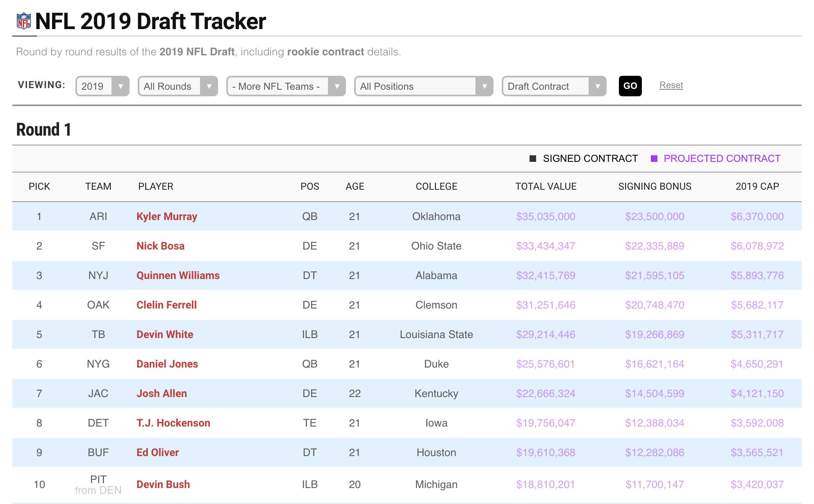Open the Draft Contract dropdown
This screenshot has height=504, width=814.
(x=554, y=86)
